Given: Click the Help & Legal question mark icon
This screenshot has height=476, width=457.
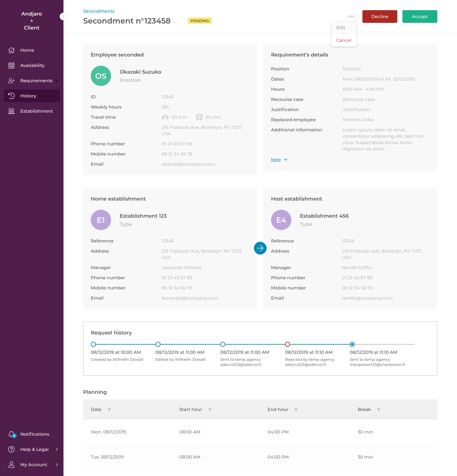Looking at the screenshot, I should (11, 449).
